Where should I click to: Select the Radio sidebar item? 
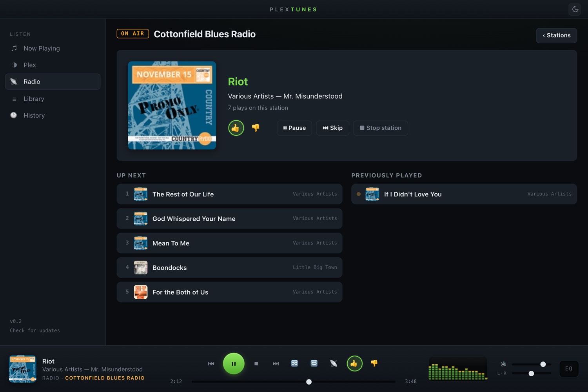(x=53, y=82)
